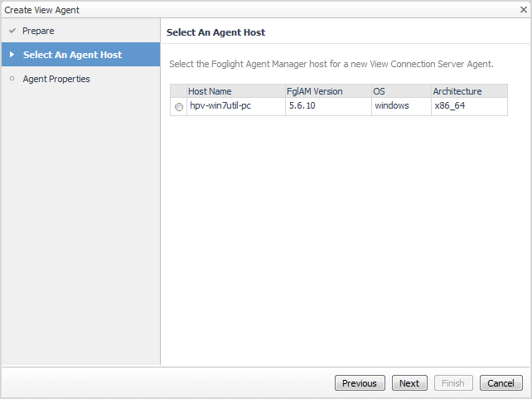The image size is (532, 399).
Task: Click the Architecture column header
Action: pyautogui.click(x=457, y=91)
